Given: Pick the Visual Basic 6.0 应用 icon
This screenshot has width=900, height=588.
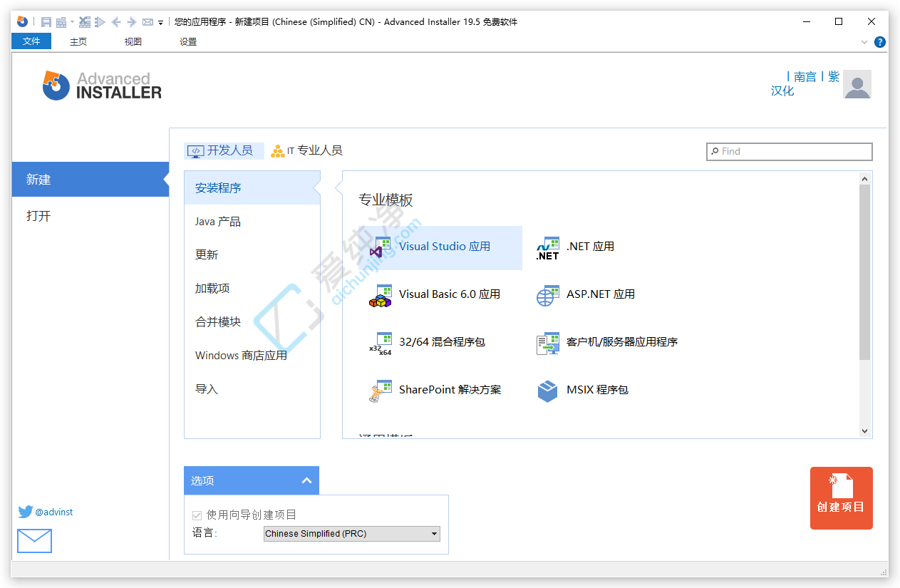Looking at the screenshot, I should pos(381,295).
